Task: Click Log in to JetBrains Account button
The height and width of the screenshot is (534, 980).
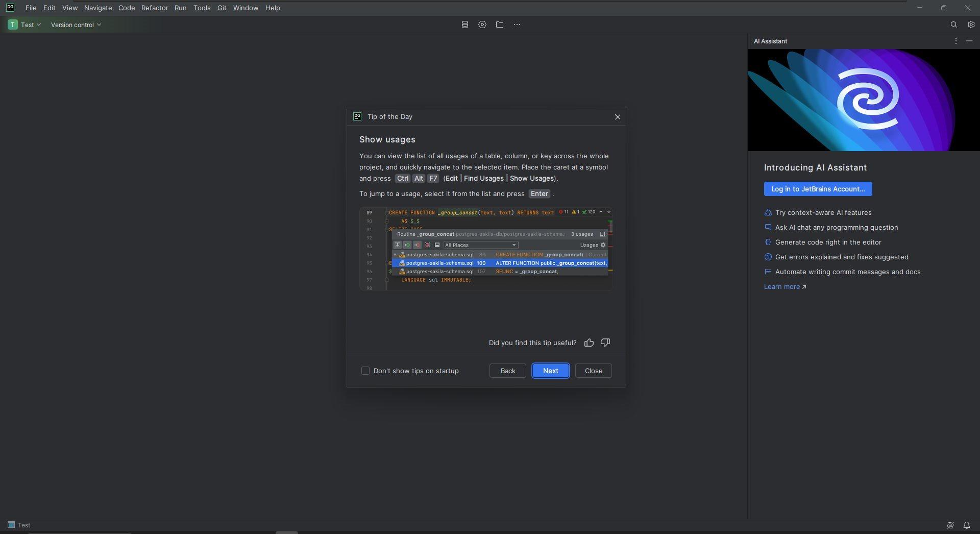Action: pyautogui.click(x=818, y=189)
